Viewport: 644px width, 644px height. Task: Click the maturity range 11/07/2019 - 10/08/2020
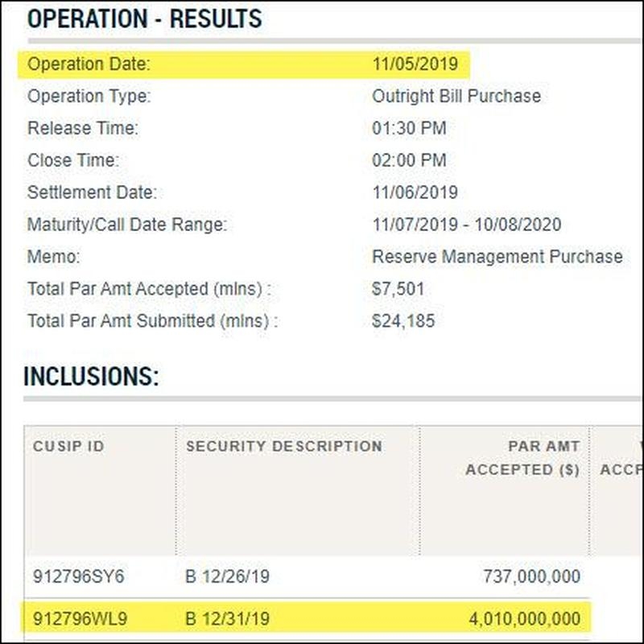pyautogui.click(x=466, y=225)
